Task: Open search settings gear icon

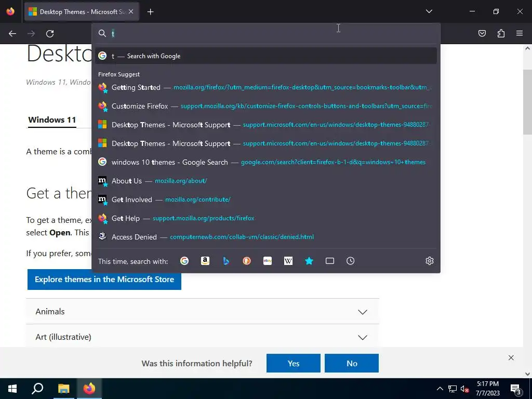Action: tap(430, 261)
